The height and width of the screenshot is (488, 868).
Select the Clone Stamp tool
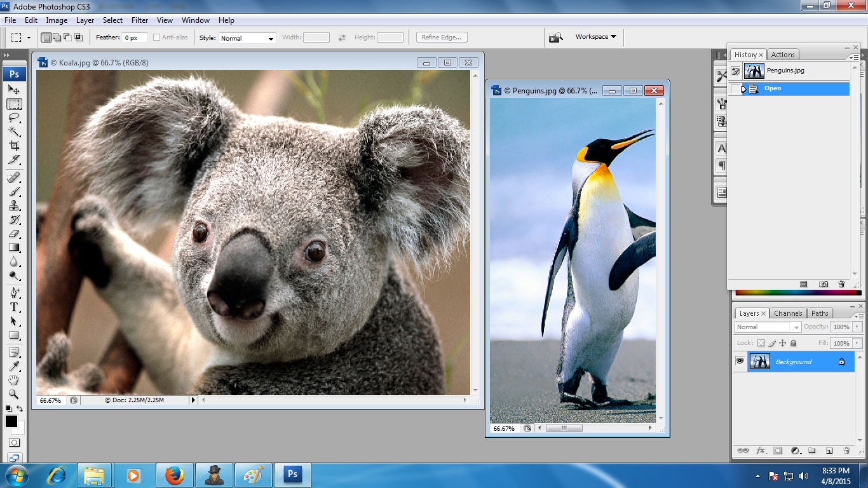pos(14,205)
